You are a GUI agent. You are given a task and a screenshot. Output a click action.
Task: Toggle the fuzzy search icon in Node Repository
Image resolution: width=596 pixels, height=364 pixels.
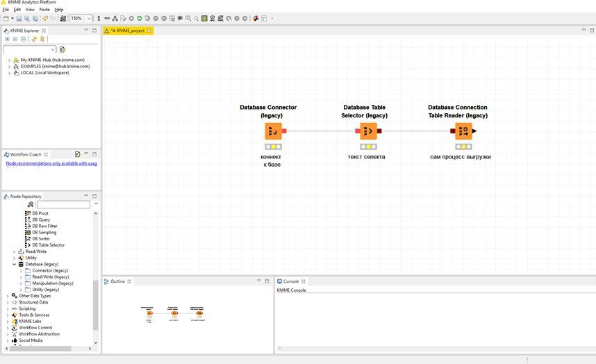pos(31,204)
